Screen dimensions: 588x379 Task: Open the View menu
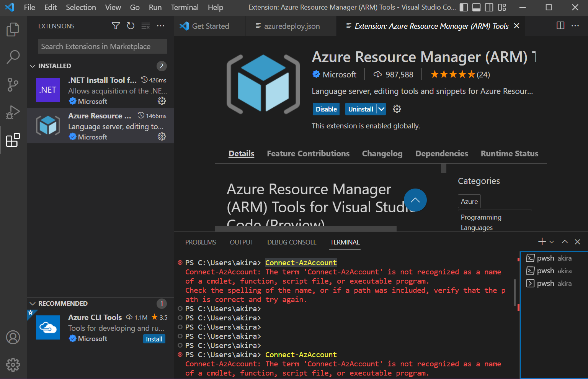pyautogui.click(x=113, y=7)
